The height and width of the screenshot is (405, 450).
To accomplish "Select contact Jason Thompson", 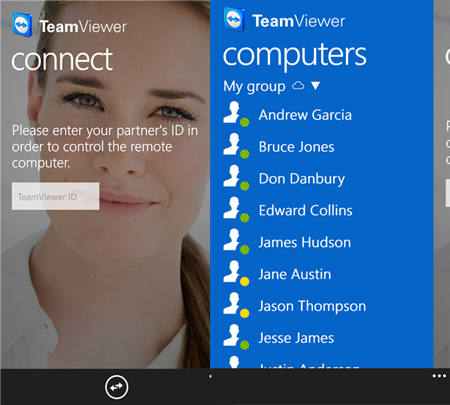I will point(294,306).
